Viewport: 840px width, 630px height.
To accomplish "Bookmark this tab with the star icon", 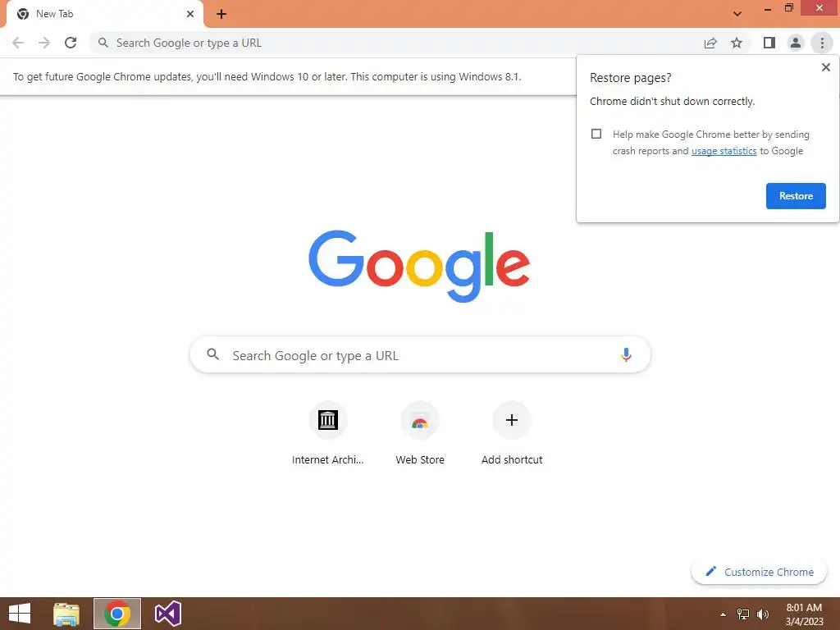I will [x=737, y=43].
